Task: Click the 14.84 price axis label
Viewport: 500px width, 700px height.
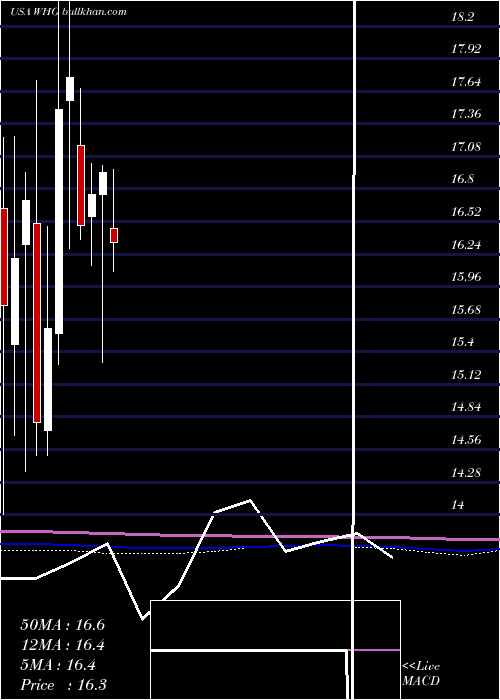Action: pos(466,408)
